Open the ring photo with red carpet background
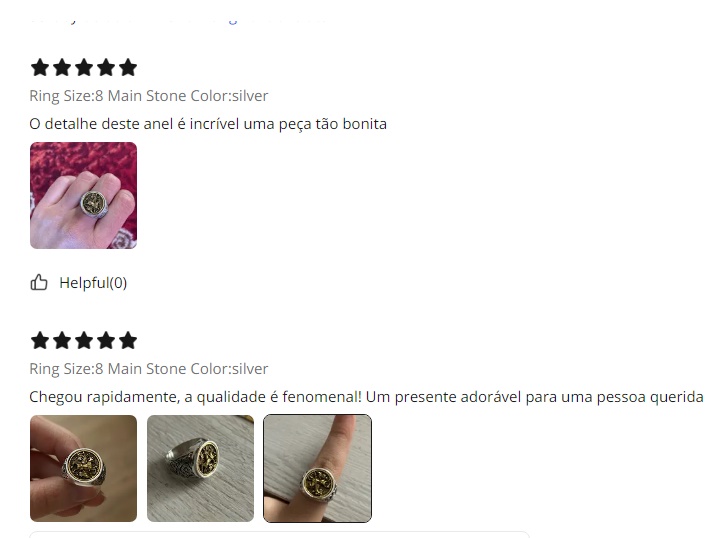This screenshot has width=720, height=538. click(84, 196)
